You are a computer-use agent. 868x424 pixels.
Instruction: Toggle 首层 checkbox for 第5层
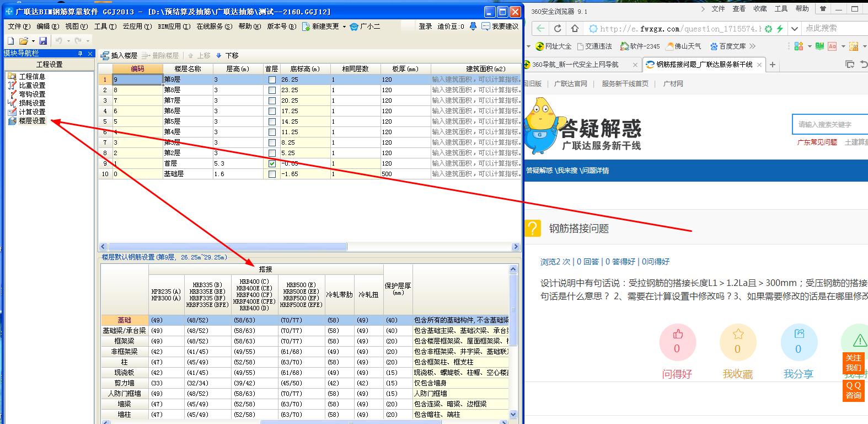pos(272,121)
